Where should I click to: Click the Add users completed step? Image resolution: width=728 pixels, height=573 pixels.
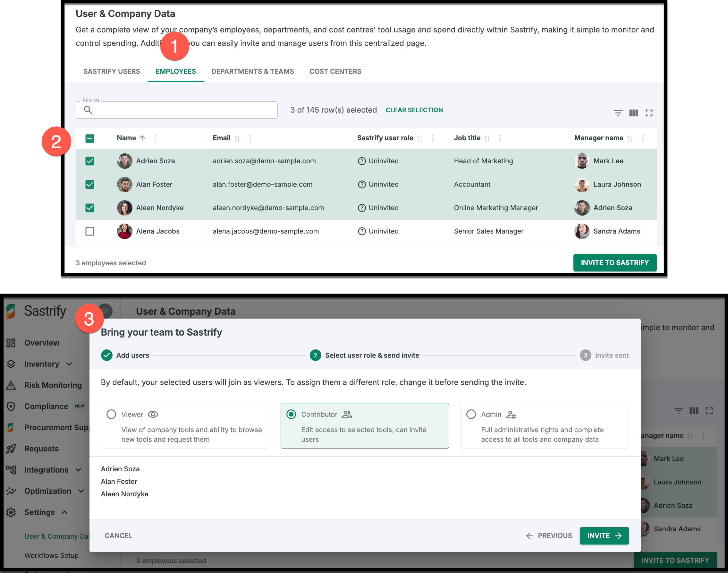[x=125, y=355]
